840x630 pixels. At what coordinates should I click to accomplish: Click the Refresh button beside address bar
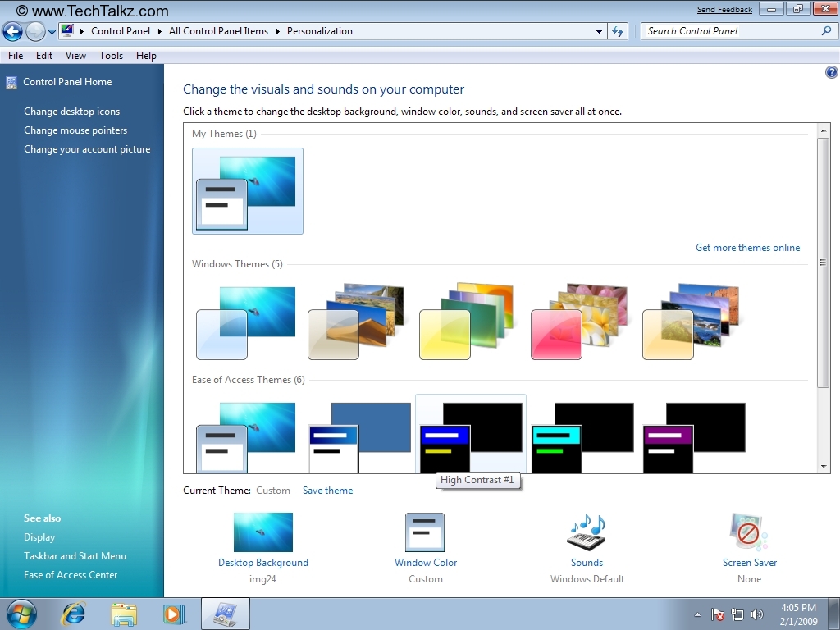(618, 31)
